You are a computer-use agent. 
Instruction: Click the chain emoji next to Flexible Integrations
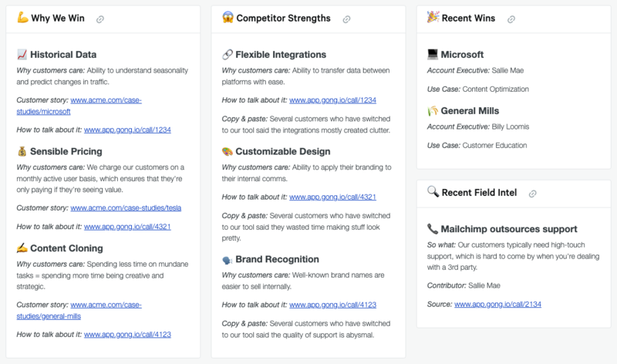tap(227, 55)
